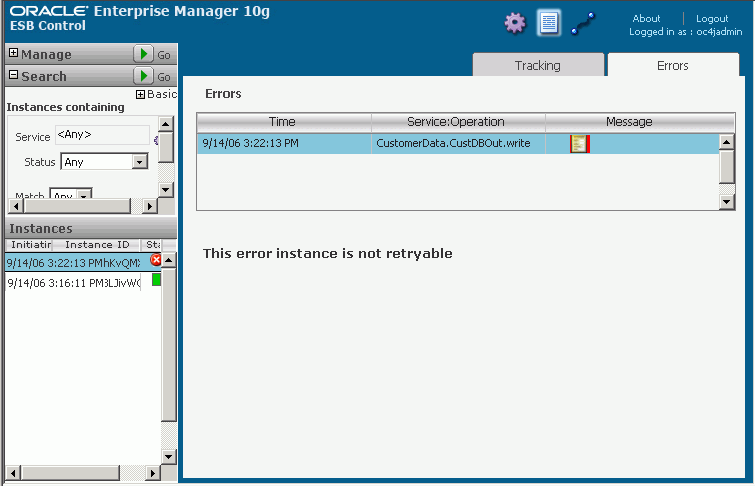Click search panel scroll down arrow
755x486 pixels.
coord(166,189)
